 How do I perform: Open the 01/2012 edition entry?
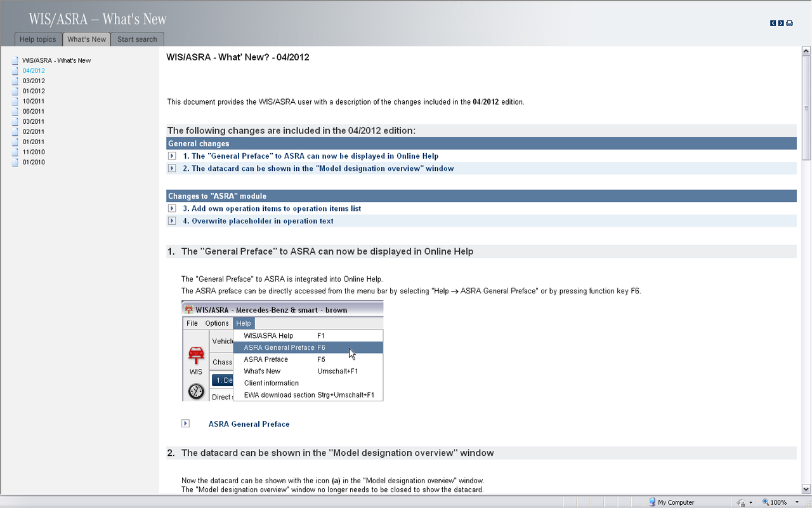pyautogui.click(x=34, y=91)
